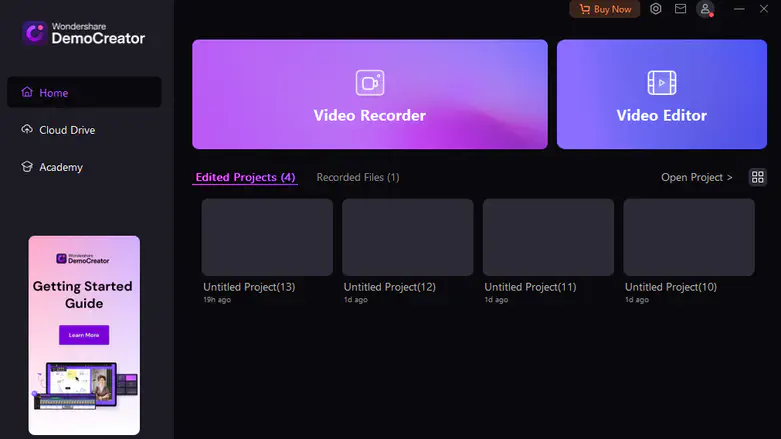Image resolution: width=781 pixels, height=439 pixels.
Task: Open the Home section in sidebar
Action: 84,92
